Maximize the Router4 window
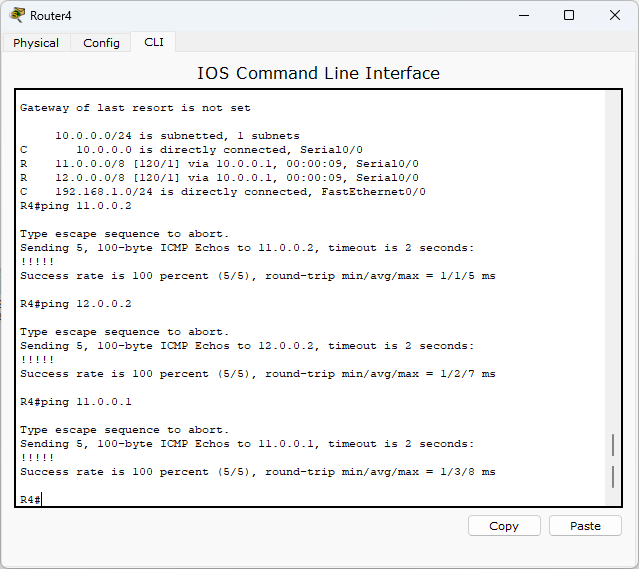Image resolution: width=639 pixels, height=569 pixels. click(x=569, y=15)
